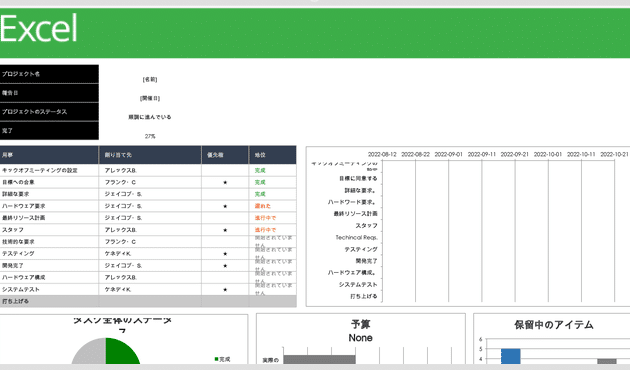Click the priority star in システムテスト row
This screenshot has height=370, width=630.
click(x=225, y=290)
